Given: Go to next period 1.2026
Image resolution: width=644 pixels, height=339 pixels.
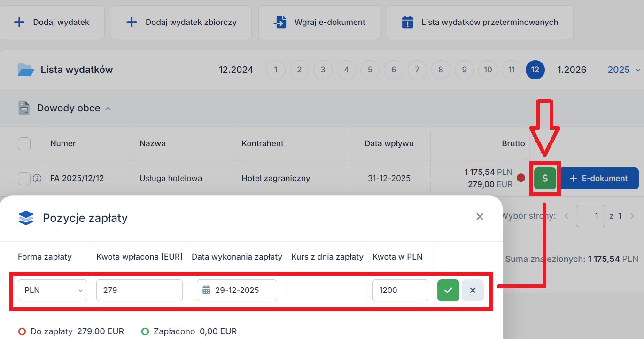Looking at the screenshot, I should pos(572,70).
